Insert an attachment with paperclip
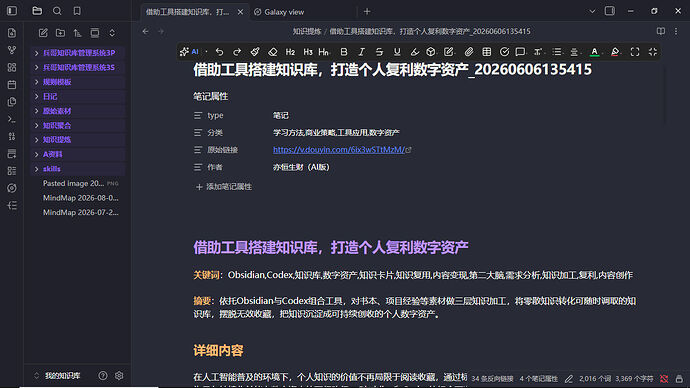 (469, 52)
